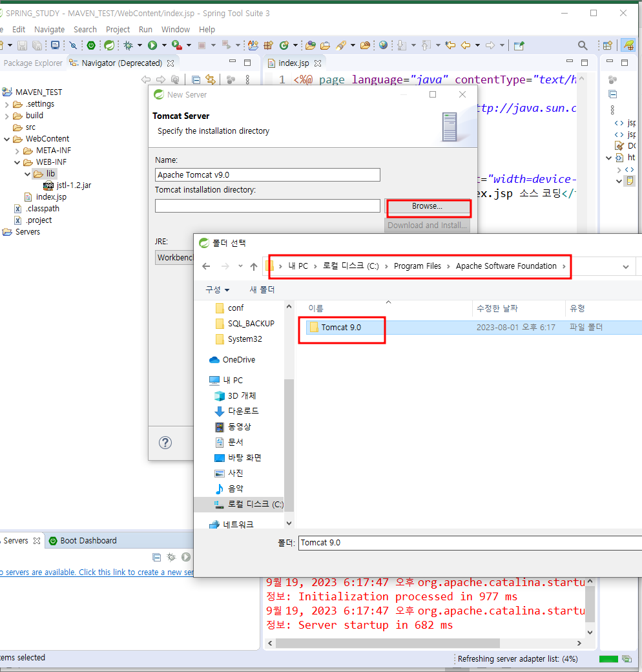Click the Save toolbar icon
Viewport: 642px width, 672px height.
tap(22, 45)
